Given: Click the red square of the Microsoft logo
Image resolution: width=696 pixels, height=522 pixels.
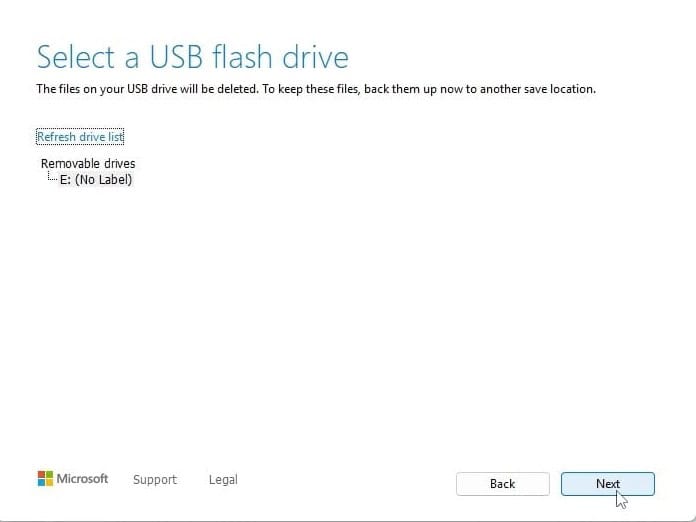Looking at the screenshot, I should 41,475.
